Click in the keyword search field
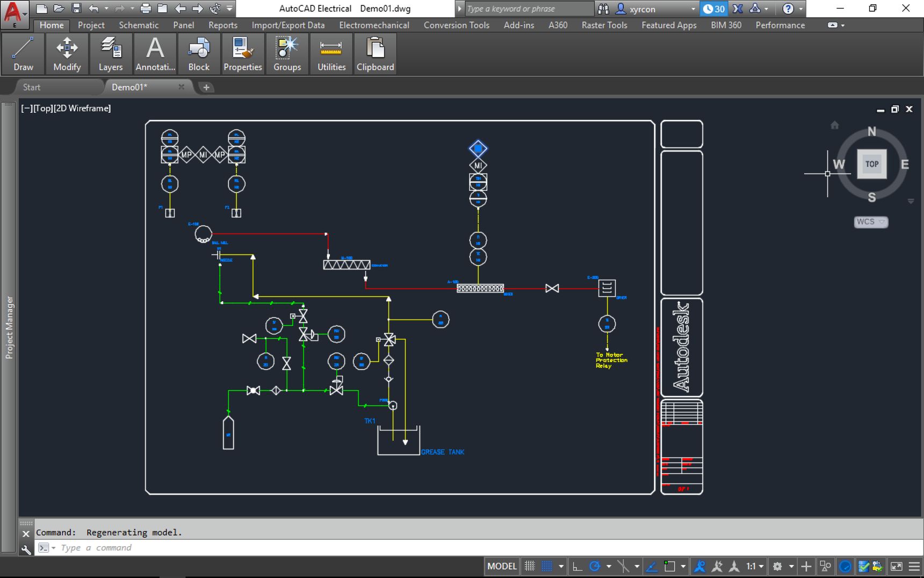The image size is (924, 578). pyautogui.click(x=529, y=9)
